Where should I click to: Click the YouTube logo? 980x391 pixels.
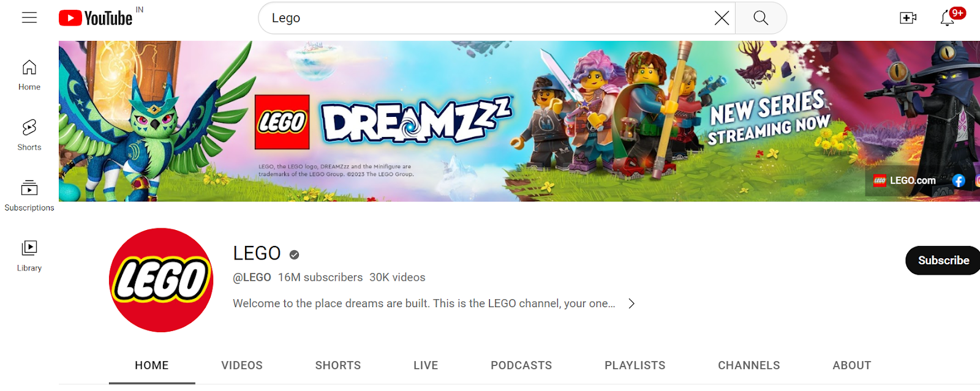click(96, 18)
